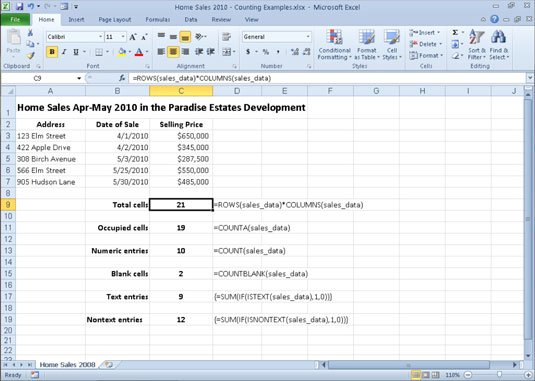Open the Font size 11 dropdown
Image resolution: width=535 pixels, height=381 pixels.
pyautogui.click(x=123, y=36)
